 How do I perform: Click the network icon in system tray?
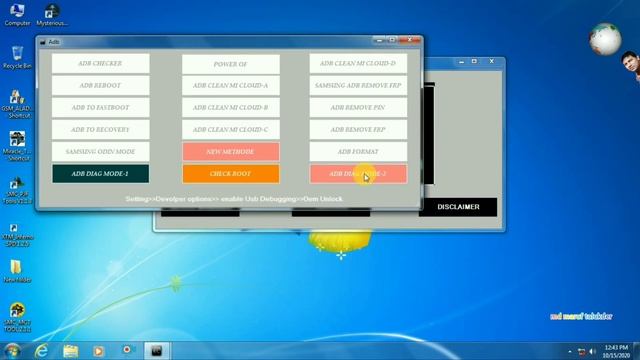pyautogui.click(x=582, y=351)
